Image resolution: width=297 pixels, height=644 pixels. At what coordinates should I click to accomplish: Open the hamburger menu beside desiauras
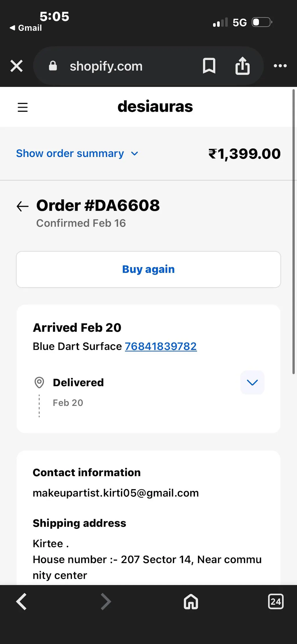[23, 107]
